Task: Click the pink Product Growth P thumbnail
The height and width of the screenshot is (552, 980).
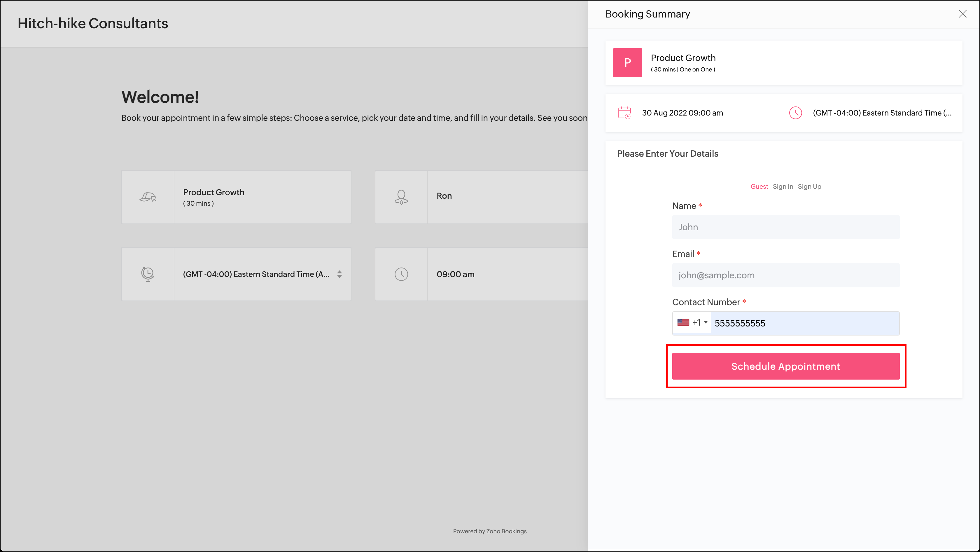Action: pos(627,62)
